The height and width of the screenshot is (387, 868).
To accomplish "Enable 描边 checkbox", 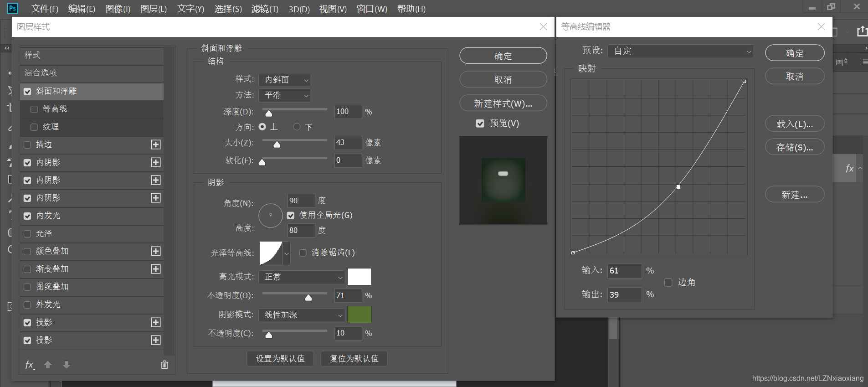I will [x=27, y=145].
